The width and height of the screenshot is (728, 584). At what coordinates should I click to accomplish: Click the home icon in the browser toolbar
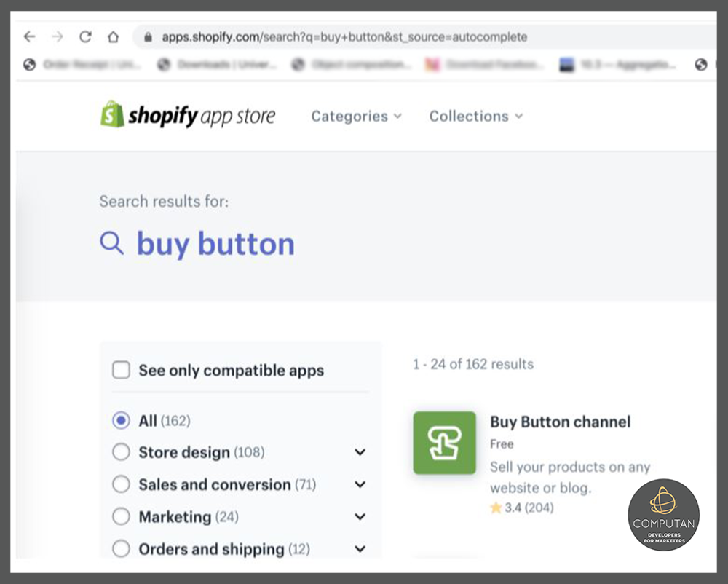[x=113, y=36]
